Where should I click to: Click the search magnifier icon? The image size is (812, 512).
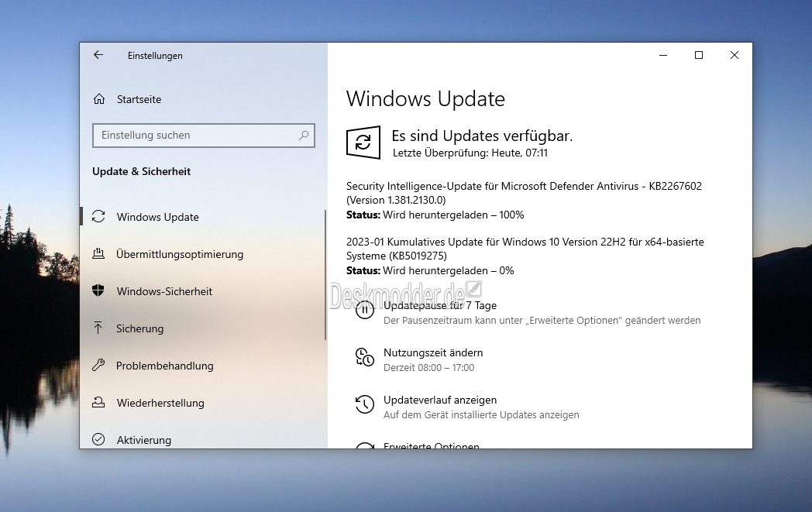[304, 135]
